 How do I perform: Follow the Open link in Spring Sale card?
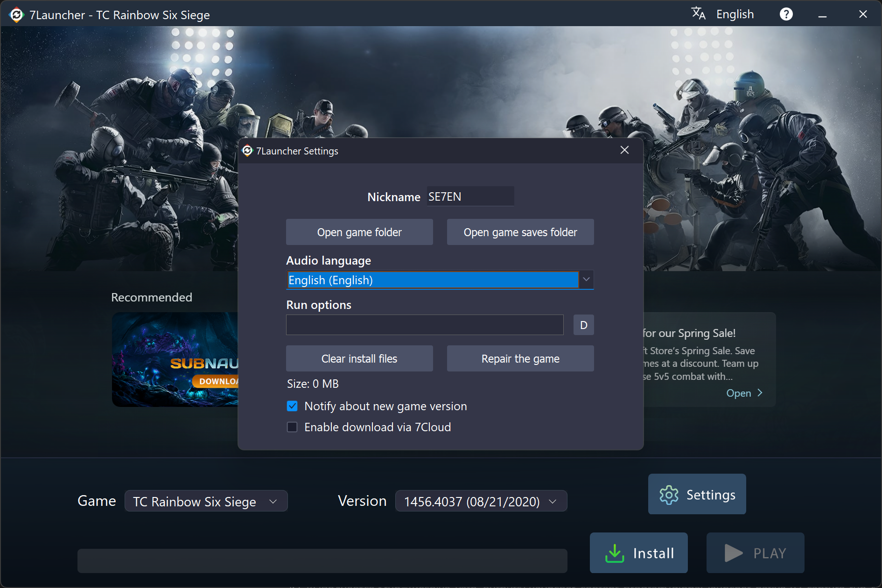coord(744,393)
